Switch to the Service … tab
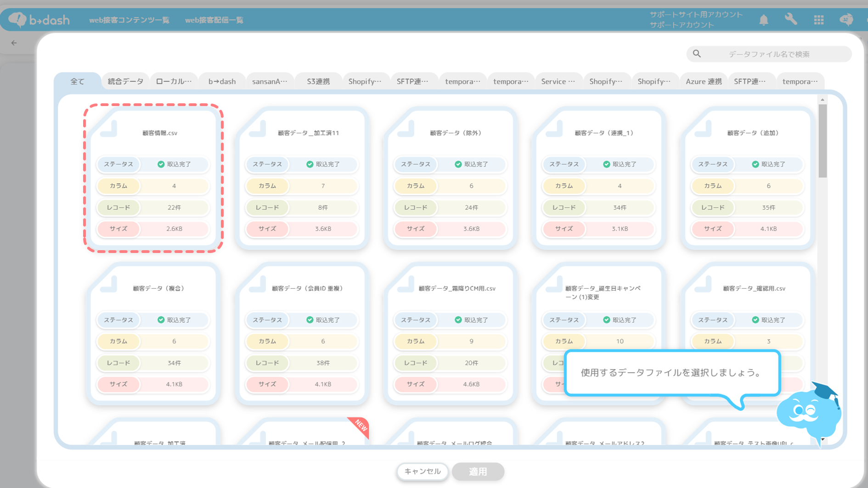 click(x=558, y=81)
